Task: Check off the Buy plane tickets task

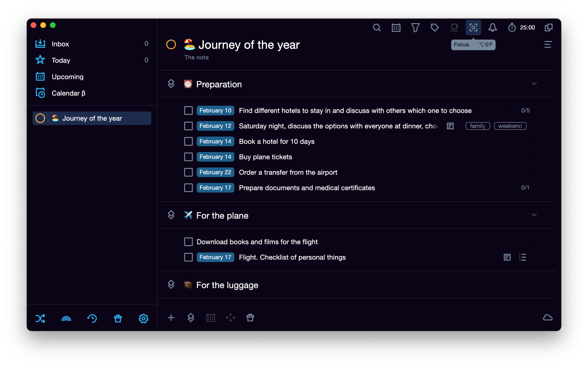Action: (188, 157)
